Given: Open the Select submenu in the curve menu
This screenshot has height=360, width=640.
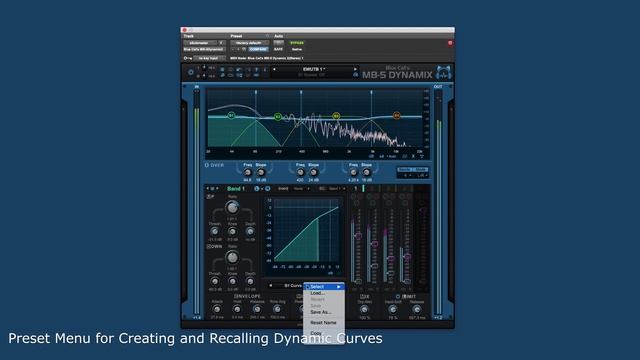Looking at the screenshot, I should 324,287.
